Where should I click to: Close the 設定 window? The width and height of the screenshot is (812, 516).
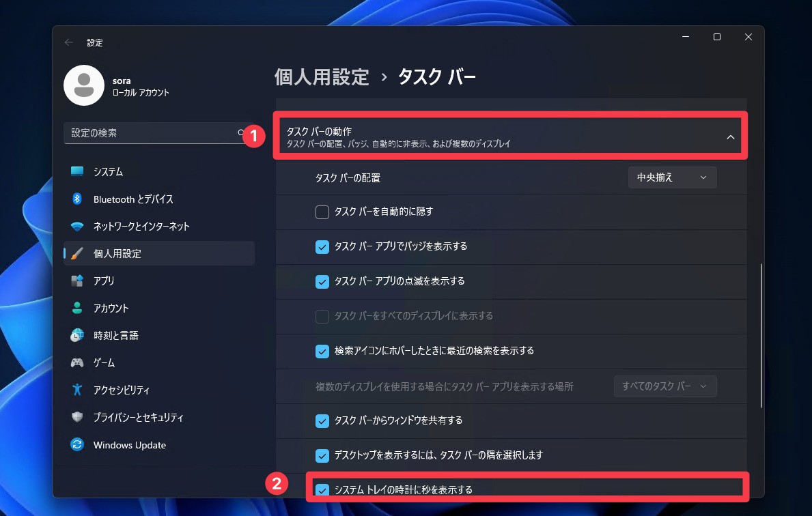coord(748,37)
